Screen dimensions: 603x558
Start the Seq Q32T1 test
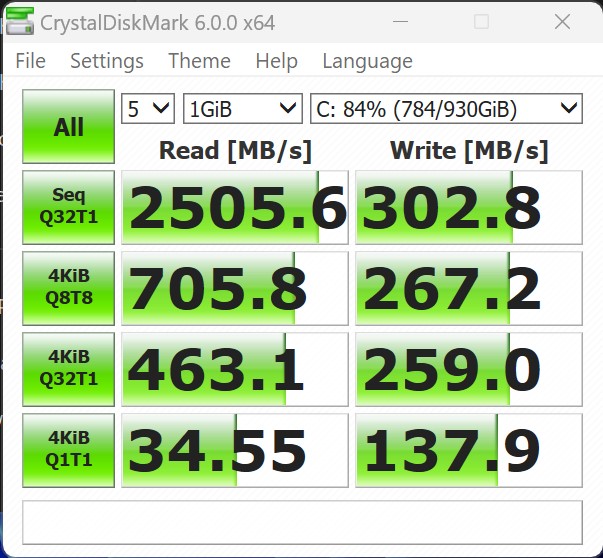click(x=68, y=207)
